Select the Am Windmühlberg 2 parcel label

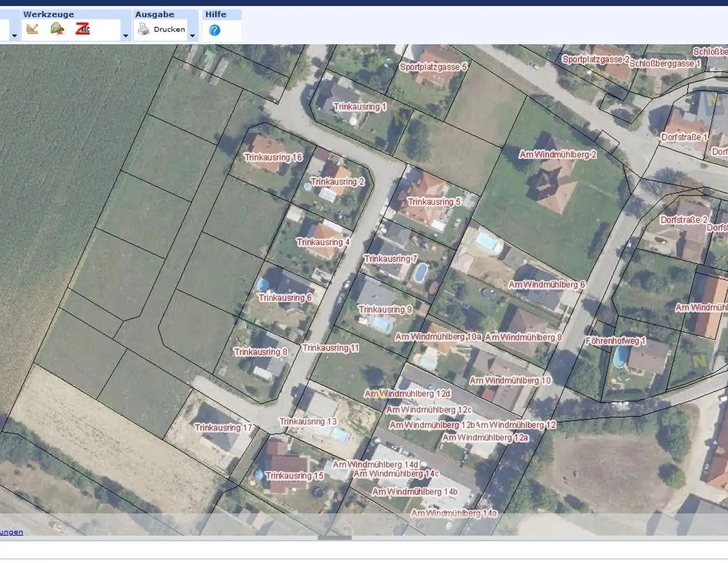click(x=557, y=155)
